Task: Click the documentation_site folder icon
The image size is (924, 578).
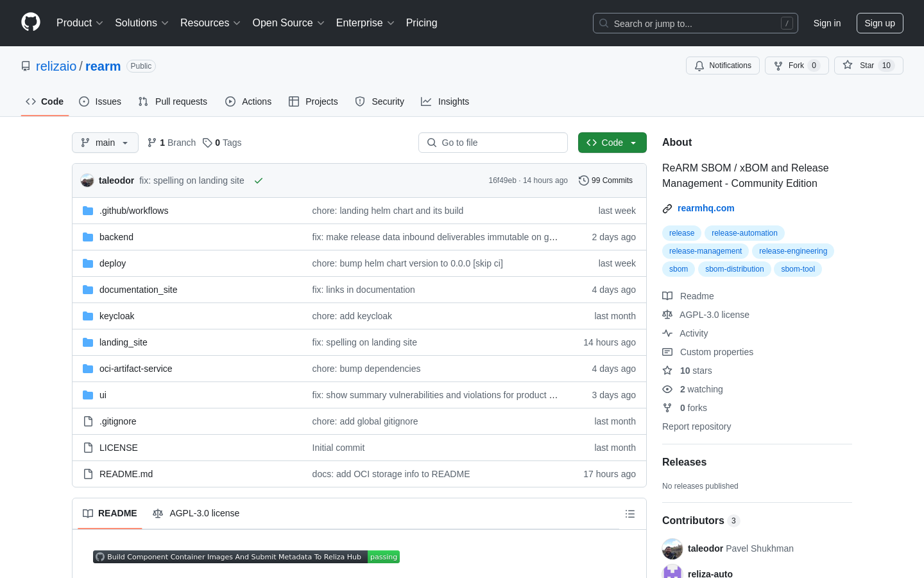Action: click(88, 290)
